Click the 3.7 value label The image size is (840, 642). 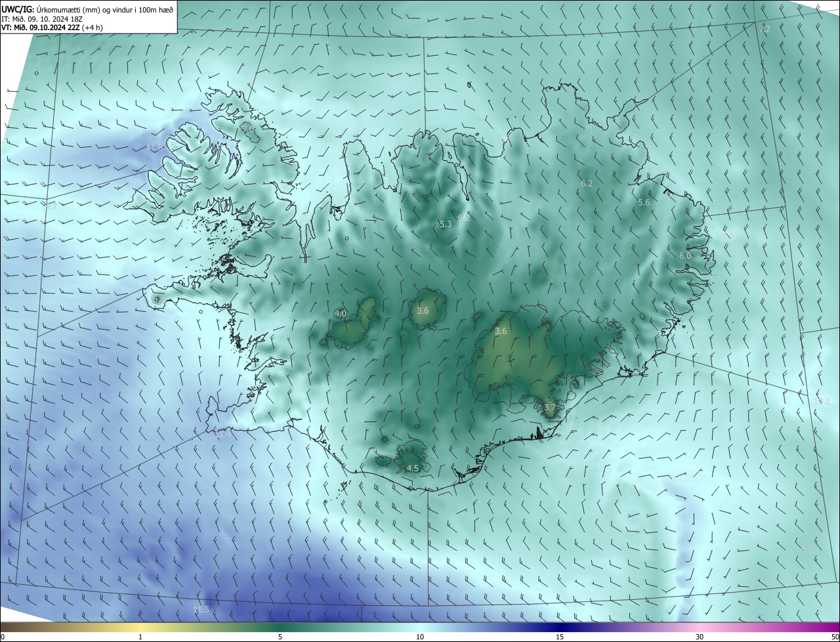549,408
